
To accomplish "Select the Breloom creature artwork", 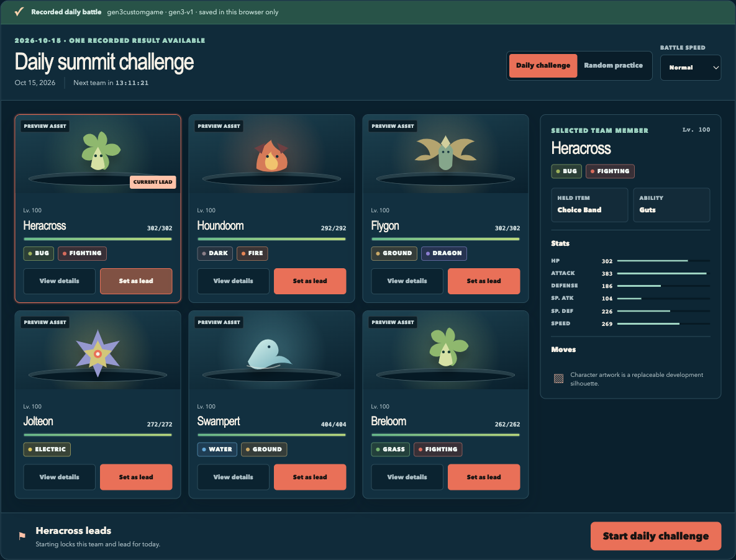I will (x=448, y=347).
